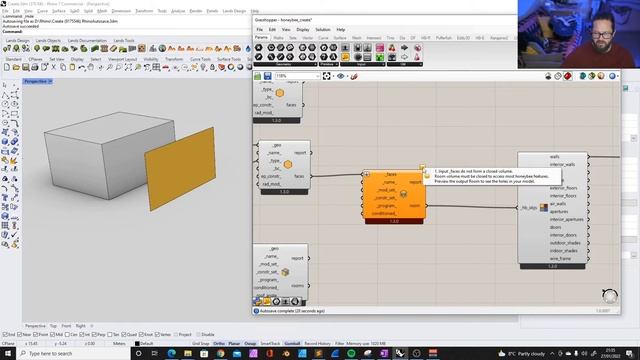Screen dimensions: 640x360
Task: Open the dropdown arrow next to the preview eye icon
Action: pyautogui.click(x=347, y=76)
